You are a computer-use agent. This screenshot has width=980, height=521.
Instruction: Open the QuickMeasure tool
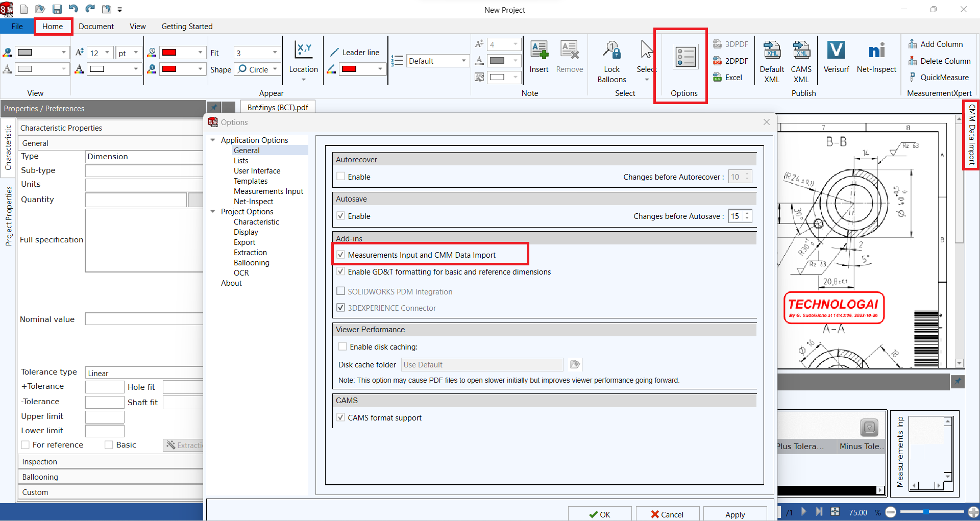click(x=944, y=77)
